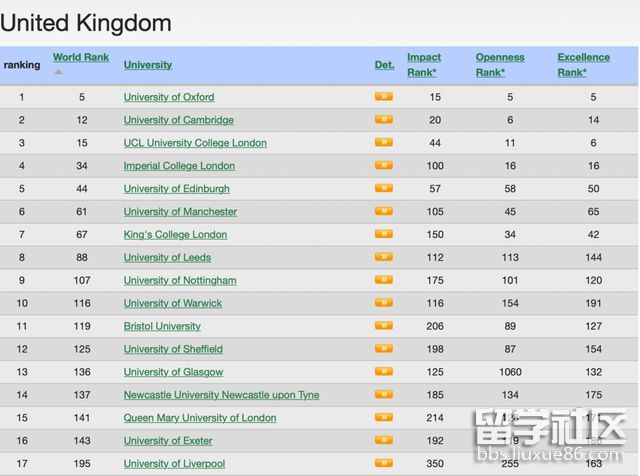The height and width of the screenshot is (476, 640).
Task: Select Liverpool's impact rank 350
Action: click(435, 463)
